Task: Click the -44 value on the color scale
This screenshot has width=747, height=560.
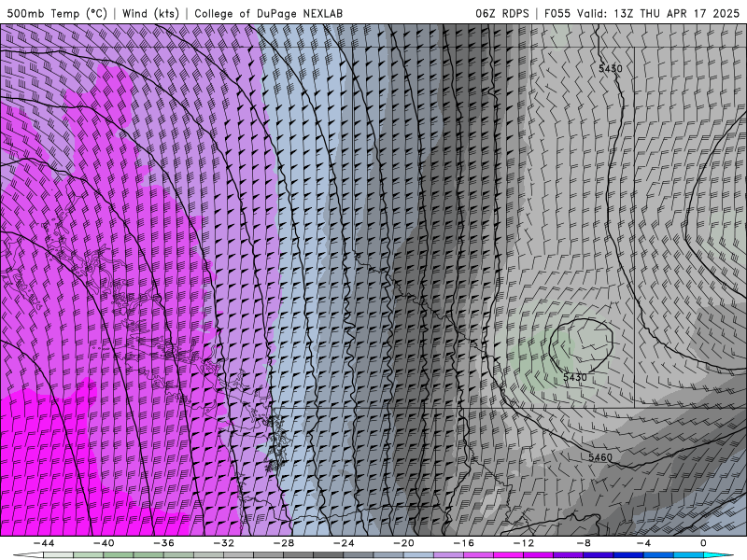Action: tap(44, 543)
